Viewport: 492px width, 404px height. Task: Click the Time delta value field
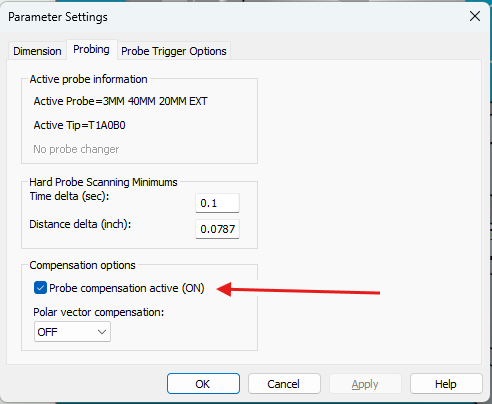point(217,203)
